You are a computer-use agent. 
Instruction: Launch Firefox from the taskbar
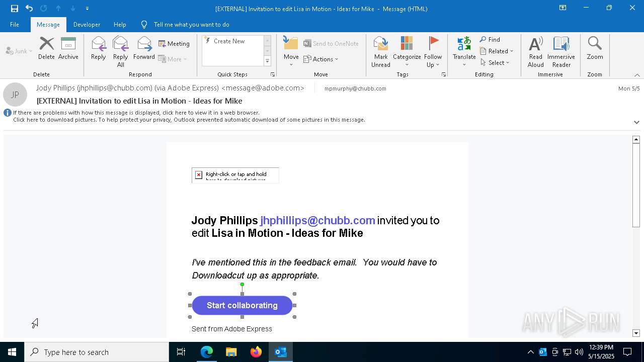coord(256,352)
